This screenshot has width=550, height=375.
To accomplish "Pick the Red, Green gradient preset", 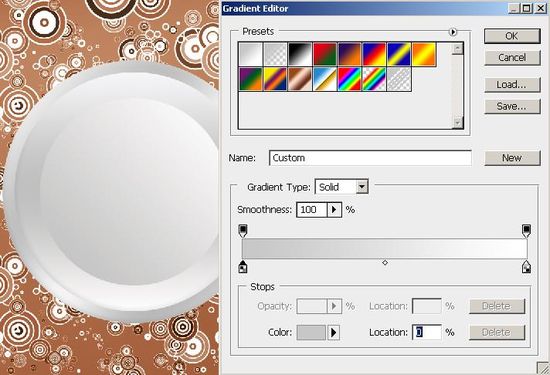I will [325, 54].
